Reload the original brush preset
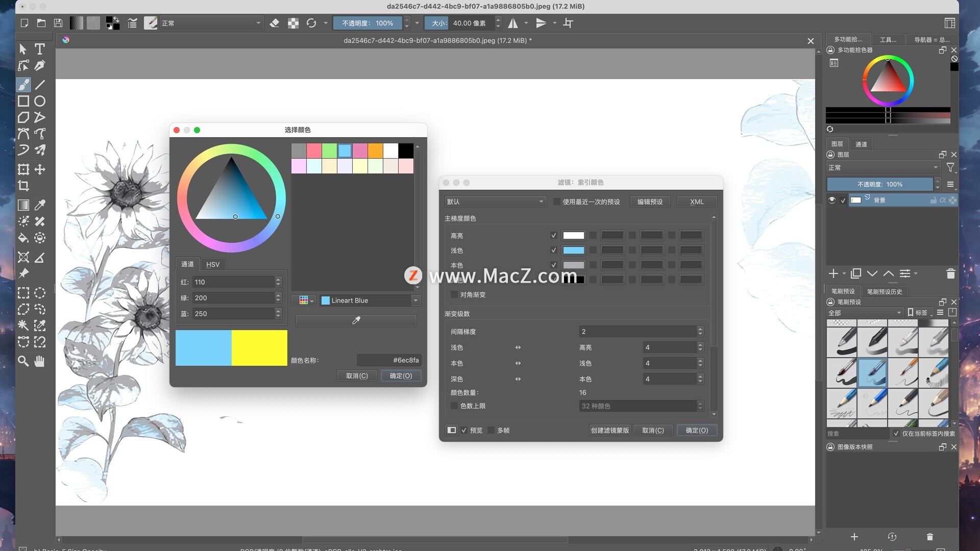This screenshot has width=980, height=551. point(311,23)
